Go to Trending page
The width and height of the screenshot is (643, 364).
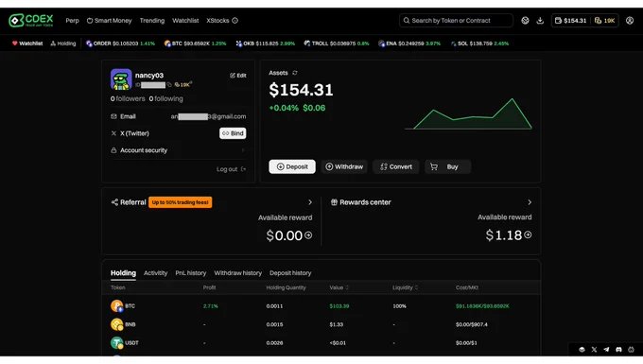pos(151,21)
